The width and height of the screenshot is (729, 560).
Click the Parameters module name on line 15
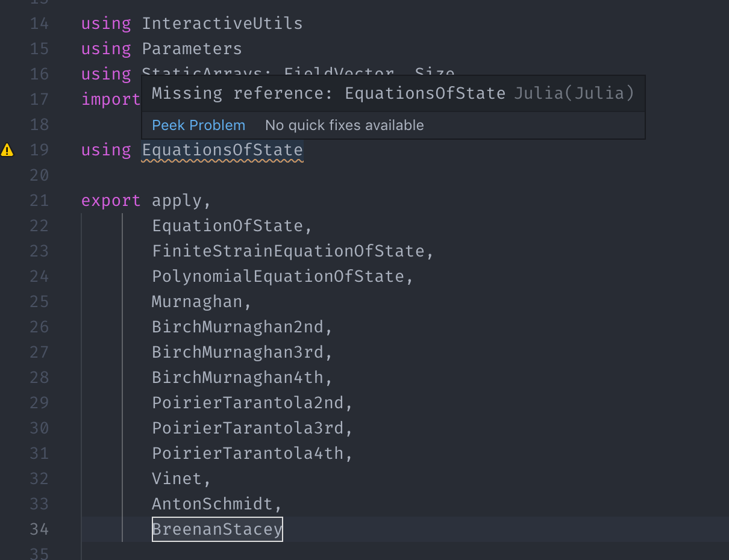click(192, 49)
